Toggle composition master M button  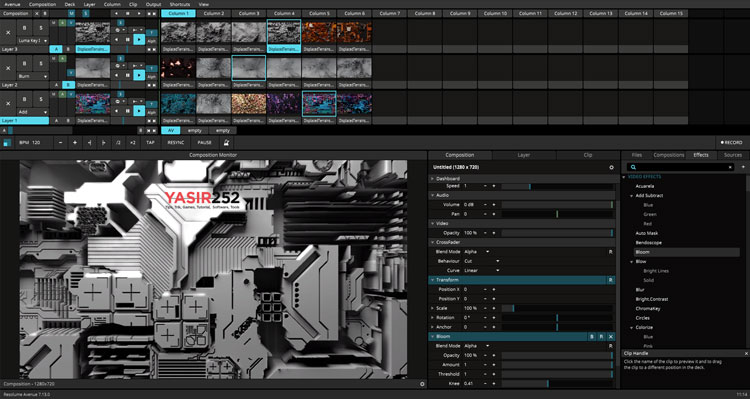pyautogui.click(x=71, y=13)
